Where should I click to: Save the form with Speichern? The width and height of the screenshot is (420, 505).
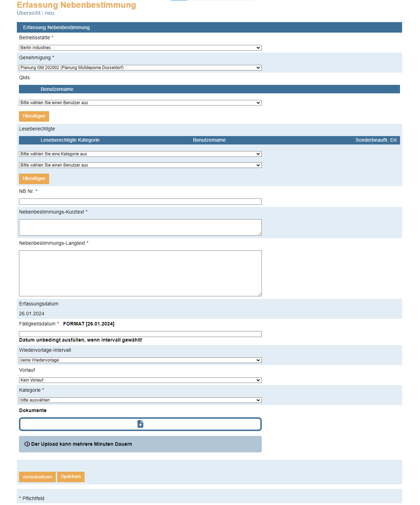(71, 477)
